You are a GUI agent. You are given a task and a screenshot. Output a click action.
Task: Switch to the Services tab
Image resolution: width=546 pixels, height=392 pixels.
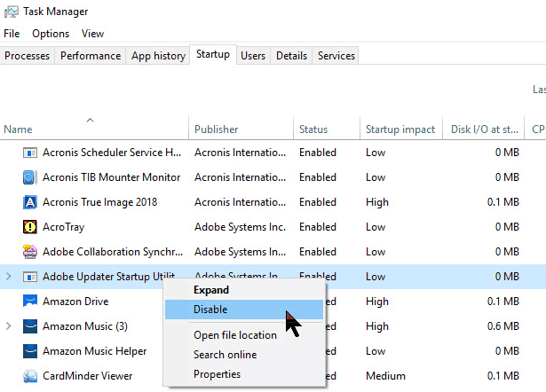[x=336, y=56]
